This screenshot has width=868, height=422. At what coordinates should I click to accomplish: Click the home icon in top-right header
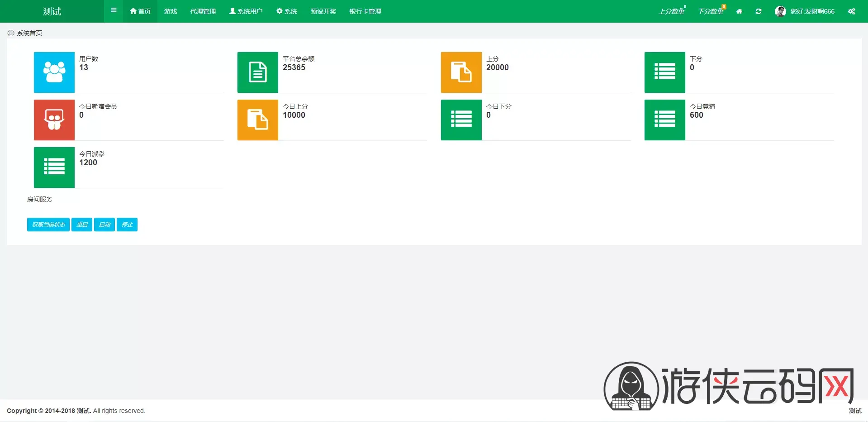pyautogui.click(x=739, y=11)
